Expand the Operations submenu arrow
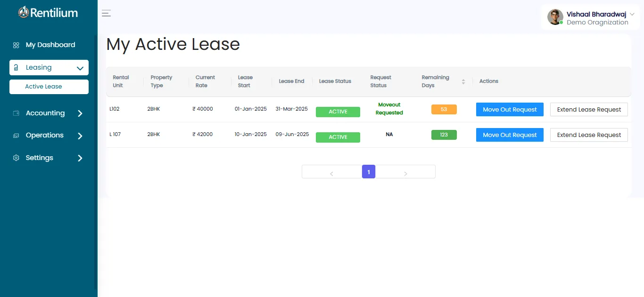 (80, 136)
